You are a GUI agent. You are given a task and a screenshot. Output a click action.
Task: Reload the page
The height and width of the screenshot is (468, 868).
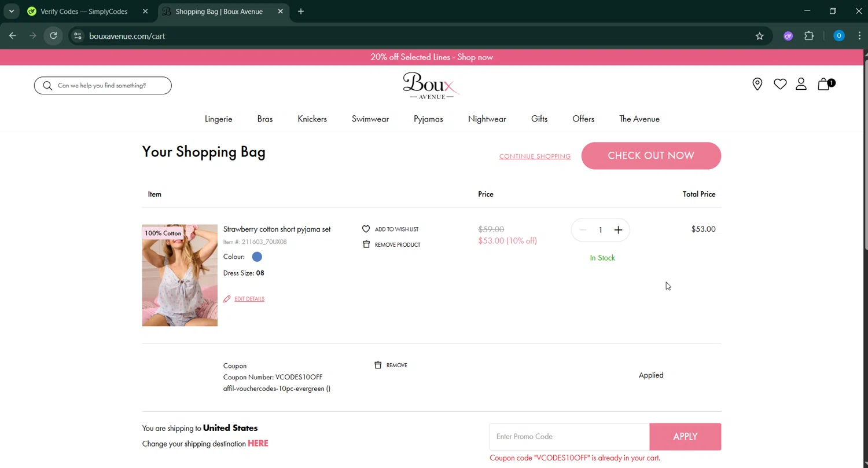point(53,36)
